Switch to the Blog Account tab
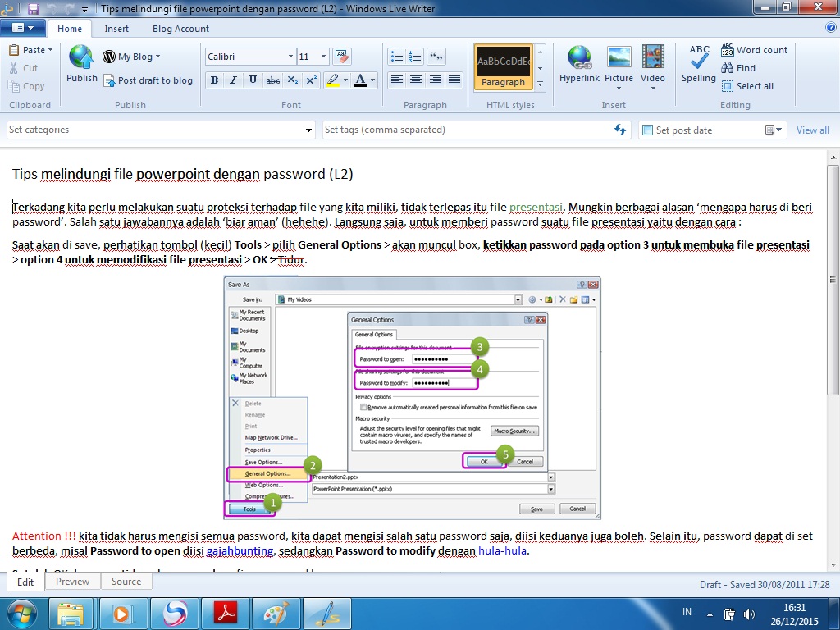The height and width of the screenshot is (630, 840). tap(180, 29)
